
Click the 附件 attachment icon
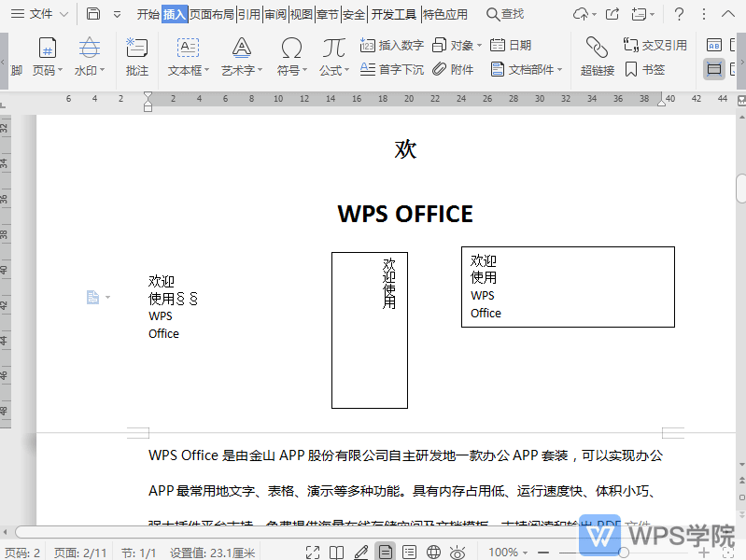point(454,69)
